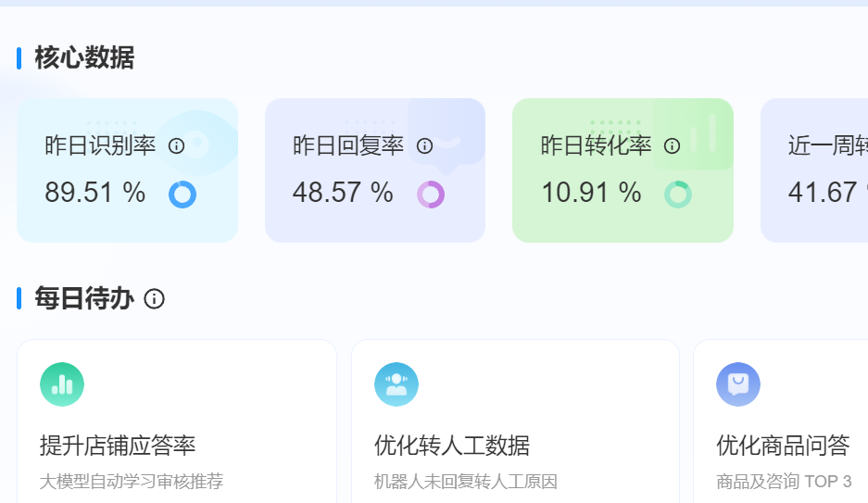Click blue donut chart for 89.51 %
Image resolution: width=868 pixels, height=503 pixels.
coord(182,195)
